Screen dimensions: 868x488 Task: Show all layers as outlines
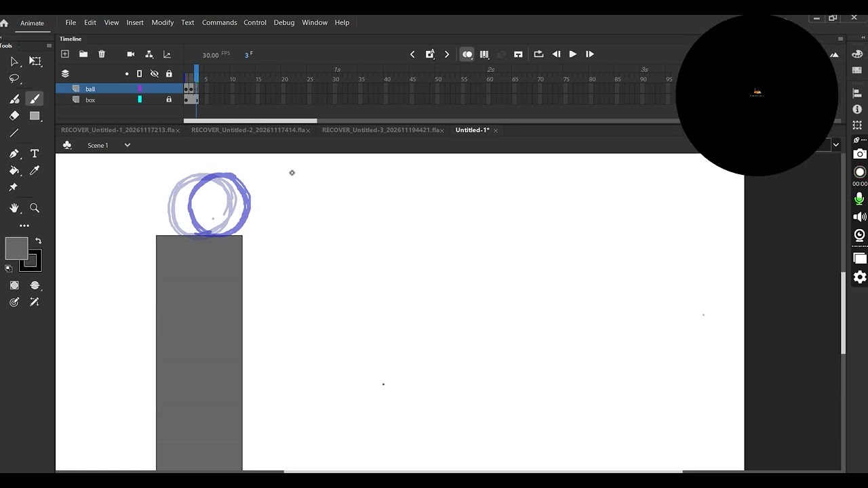click(x=140, y=74)
